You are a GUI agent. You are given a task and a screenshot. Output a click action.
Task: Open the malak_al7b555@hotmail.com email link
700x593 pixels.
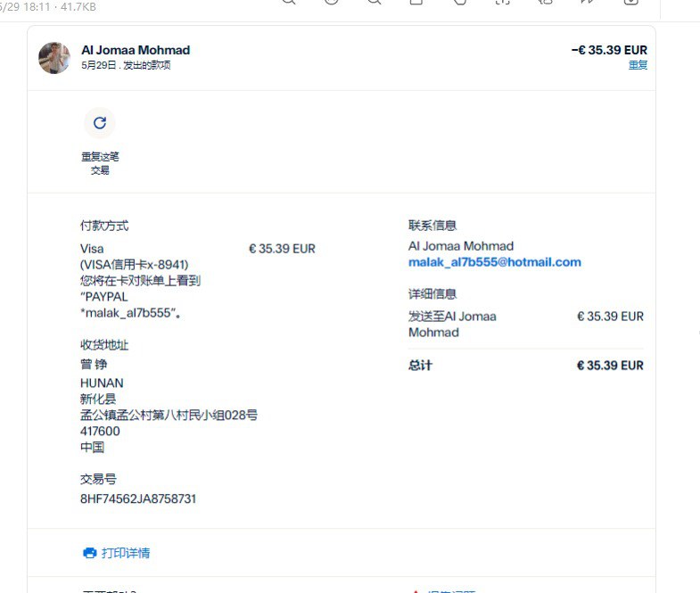coord(495,262)
